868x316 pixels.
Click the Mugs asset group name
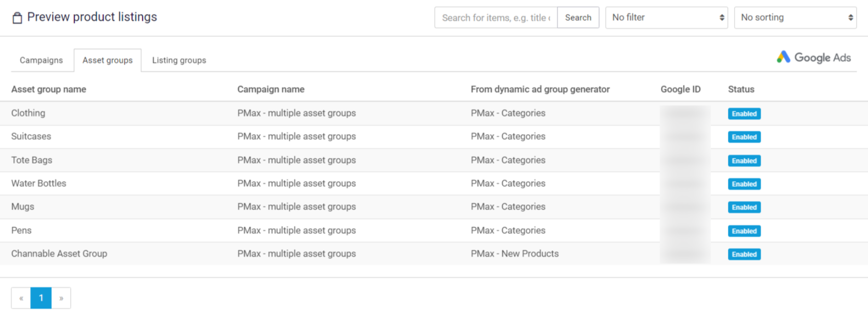pyautogui.click(x=23, y=206)
